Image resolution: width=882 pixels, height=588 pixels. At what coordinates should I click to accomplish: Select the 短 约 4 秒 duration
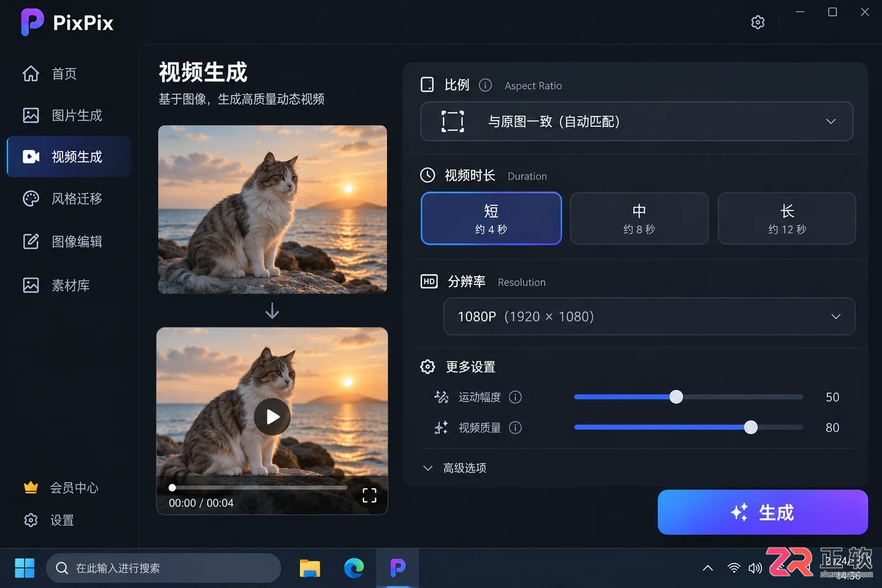491,219
